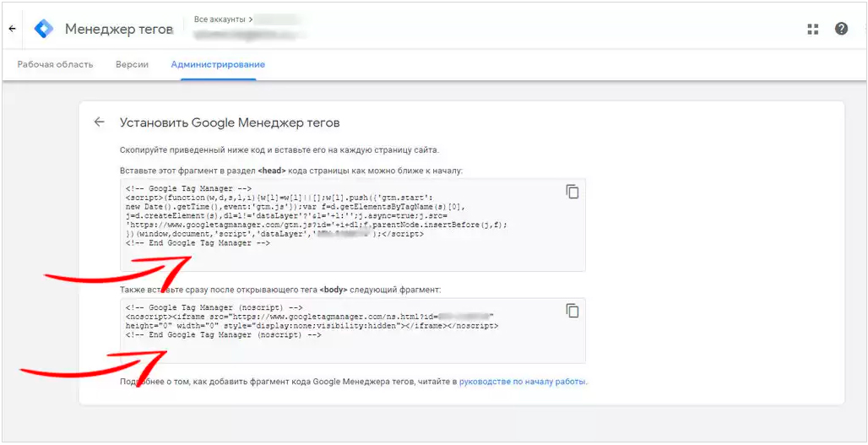Click the Google Tag Manager logo

coord(44,29)
